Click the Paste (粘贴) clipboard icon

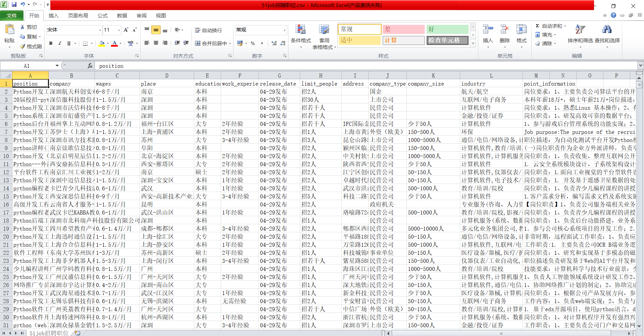pos(9,30)
